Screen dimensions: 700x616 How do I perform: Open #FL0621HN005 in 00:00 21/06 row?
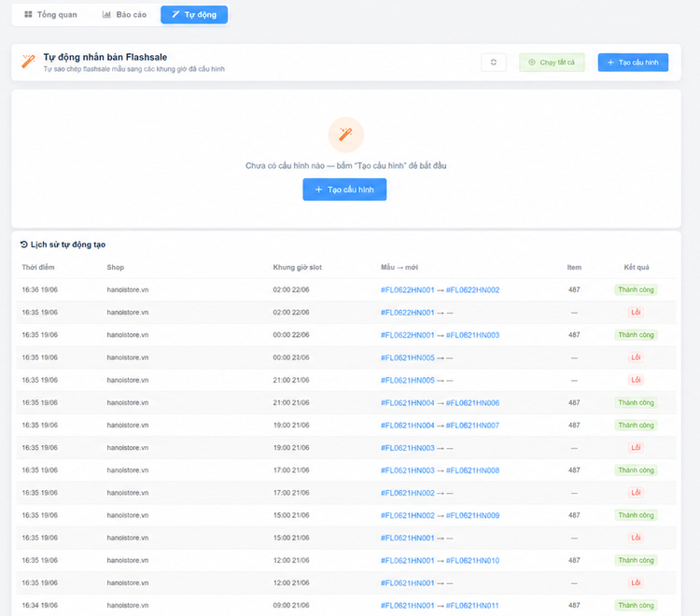pos(408,358)
